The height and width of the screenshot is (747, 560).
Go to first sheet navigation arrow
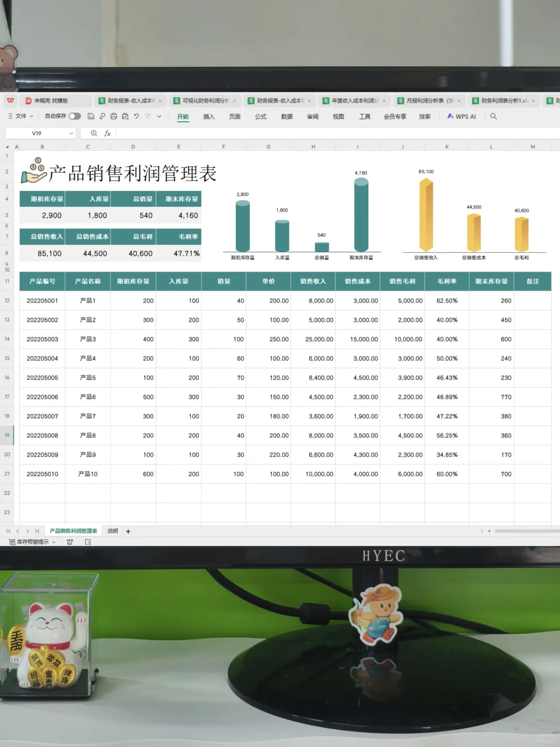tap(8, 531)
